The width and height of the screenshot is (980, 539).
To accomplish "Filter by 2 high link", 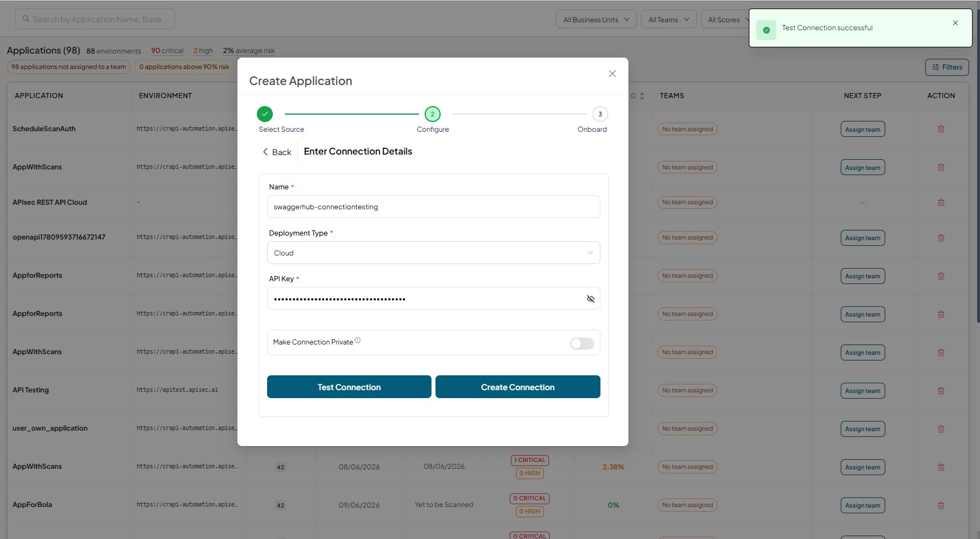I will pos(203,51).
